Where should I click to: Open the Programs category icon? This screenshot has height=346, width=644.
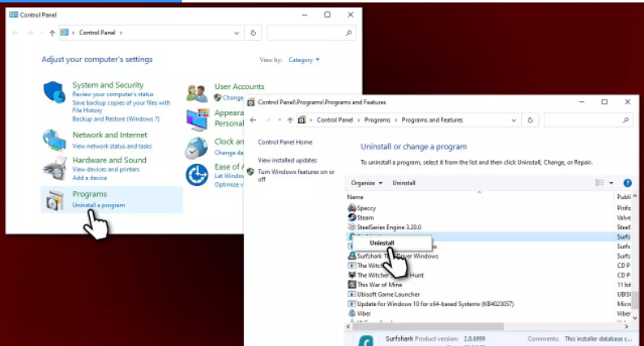55,200
